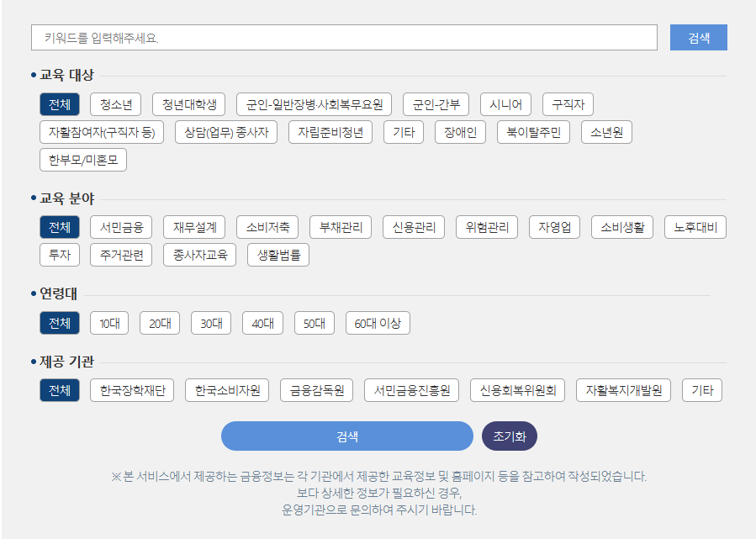Click the top-right 검색 search button
The width and height of the screenshot is (756, 539).
click(699, 37)
